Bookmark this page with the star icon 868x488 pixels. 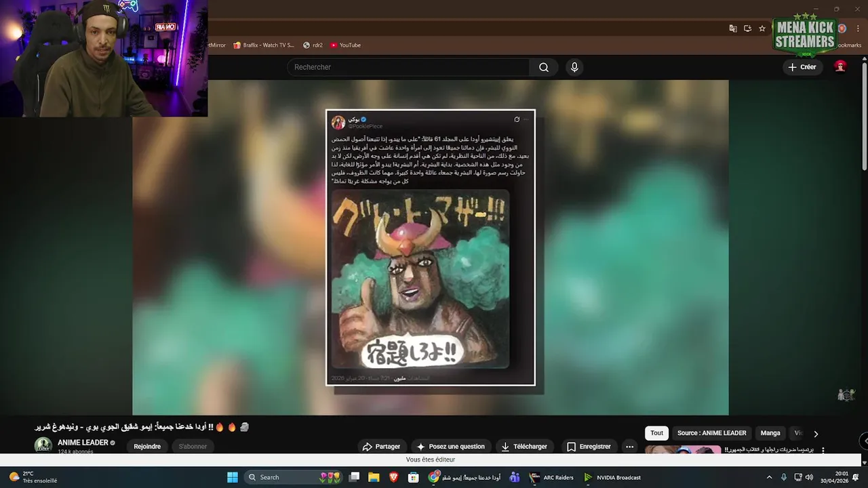(x=762, y=28)
